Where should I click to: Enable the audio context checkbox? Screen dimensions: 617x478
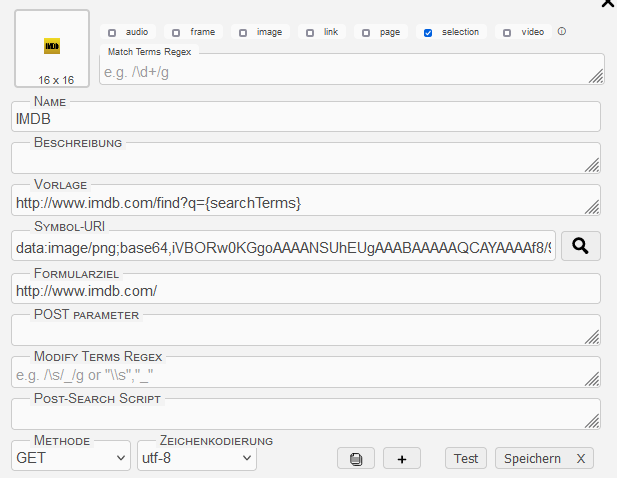point(112,33)
